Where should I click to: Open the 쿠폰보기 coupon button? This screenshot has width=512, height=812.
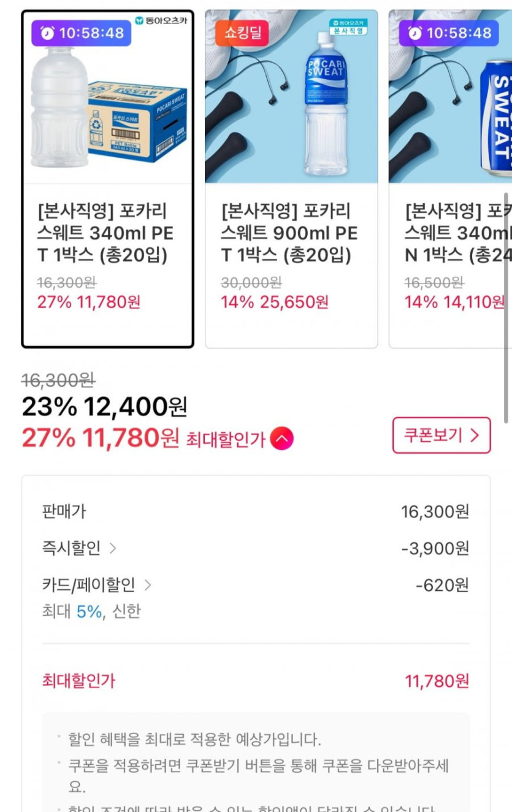tap(441, 435)
